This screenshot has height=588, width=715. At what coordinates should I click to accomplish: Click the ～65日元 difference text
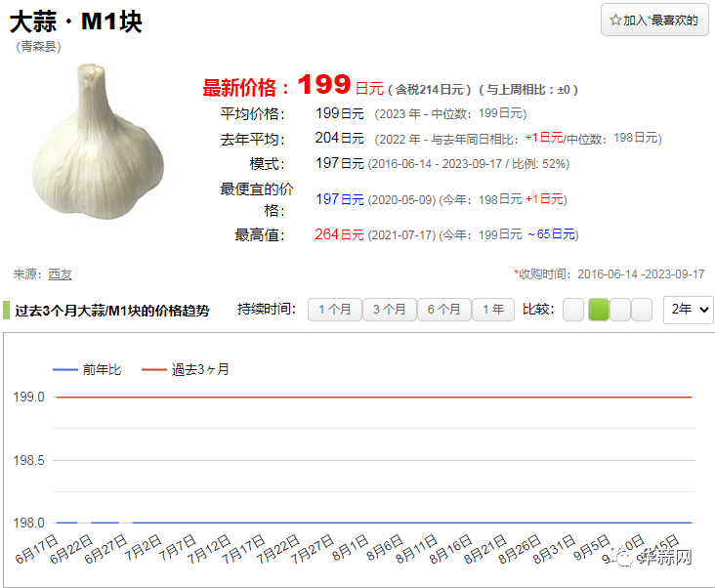tap(551, 234)
